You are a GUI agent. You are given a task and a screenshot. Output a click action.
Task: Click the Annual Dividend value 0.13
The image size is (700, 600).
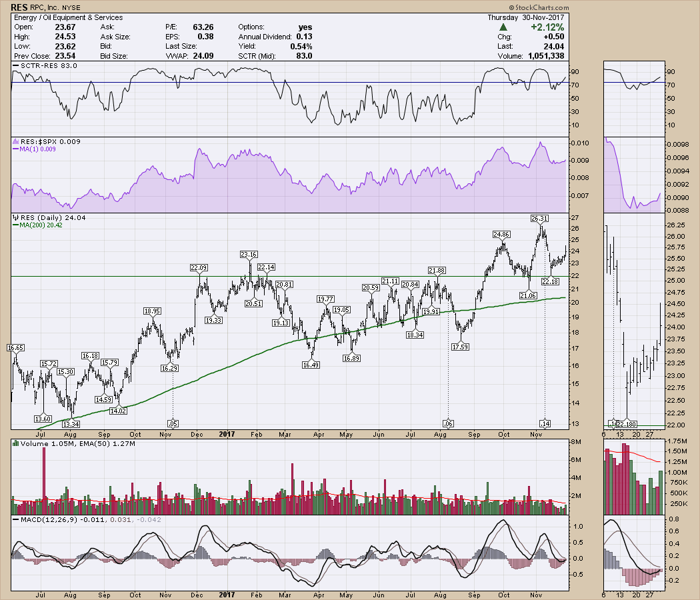(304, 37)
